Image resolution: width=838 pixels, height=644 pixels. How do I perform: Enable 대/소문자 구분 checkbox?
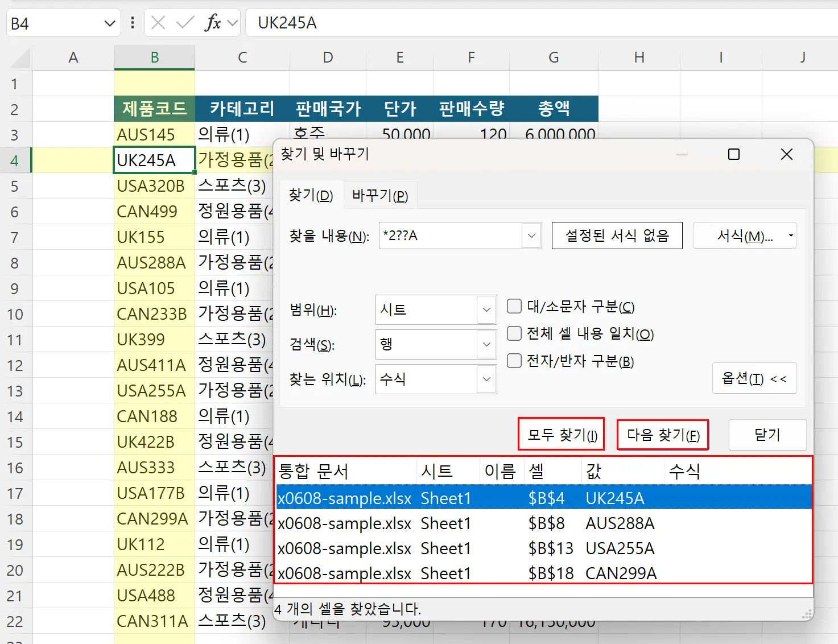[x=514, y=306]
